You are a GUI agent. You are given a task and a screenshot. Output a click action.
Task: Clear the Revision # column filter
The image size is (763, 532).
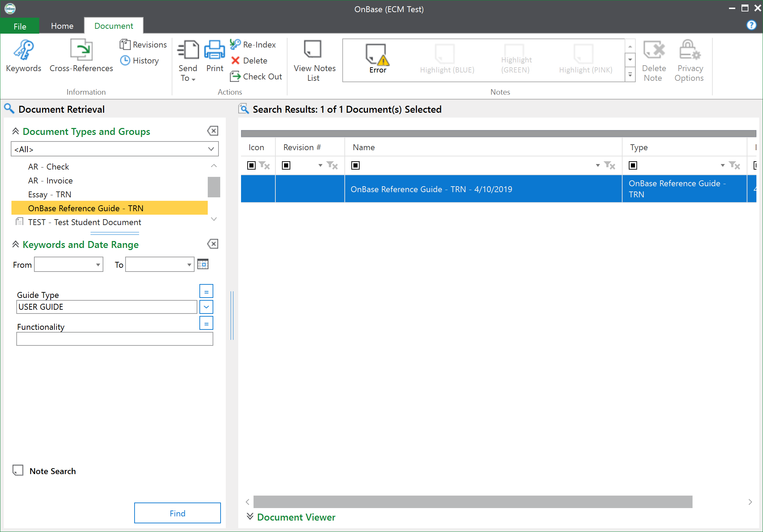[333, 165]
